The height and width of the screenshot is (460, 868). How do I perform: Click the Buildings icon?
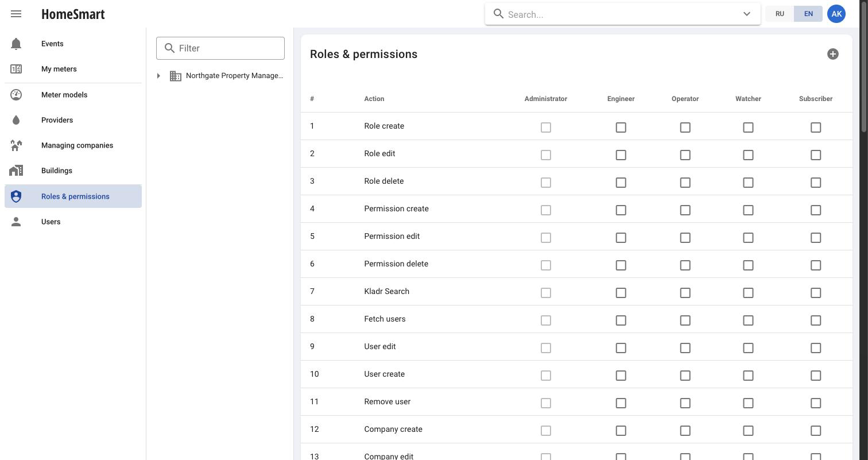tap(16, 171)
